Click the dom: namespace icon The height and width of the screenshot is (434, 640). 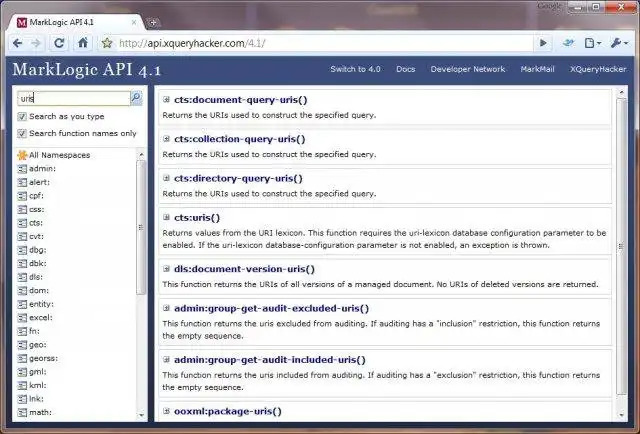(x=22, y=290)
